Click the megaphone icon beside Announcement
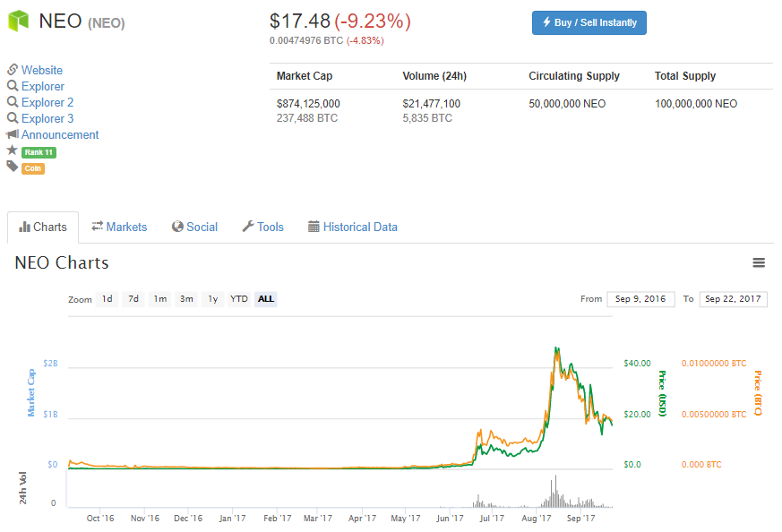This screenshot has height=532, width=782. coord(13,134)
